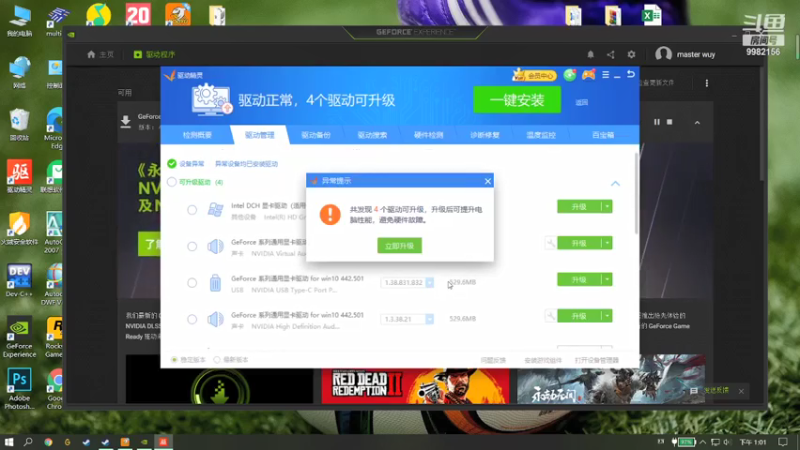
Task: Open the 驱动精灵 desktop icon
Action: [19, 177]
